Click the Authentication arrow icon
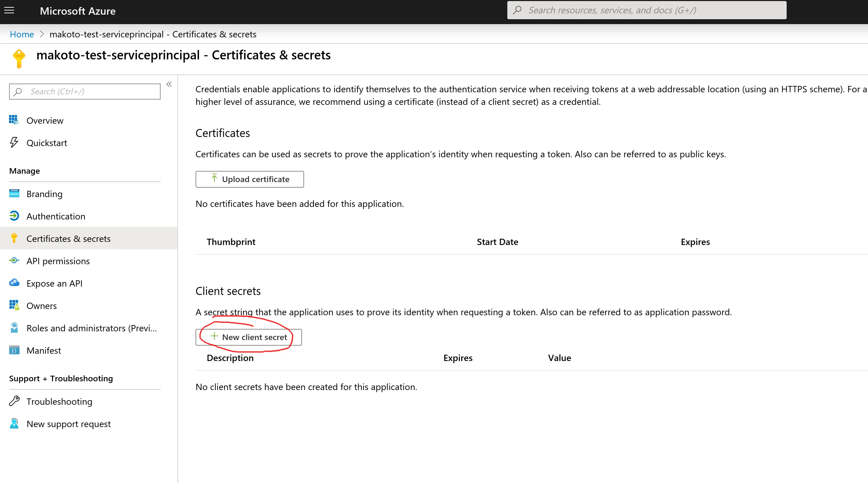Viewport: 868px width, 483px height. tap(14, 216)
